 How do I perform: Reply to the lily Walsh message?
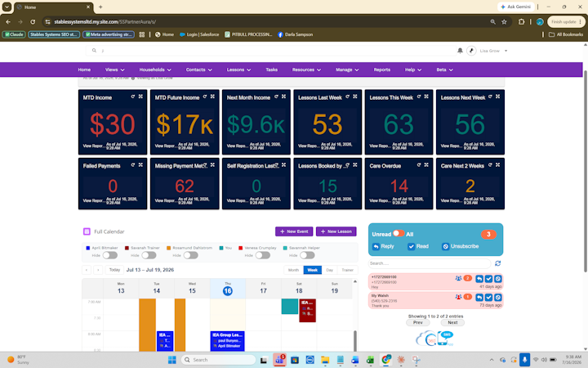pyautogui.click(x=479, y=297)
